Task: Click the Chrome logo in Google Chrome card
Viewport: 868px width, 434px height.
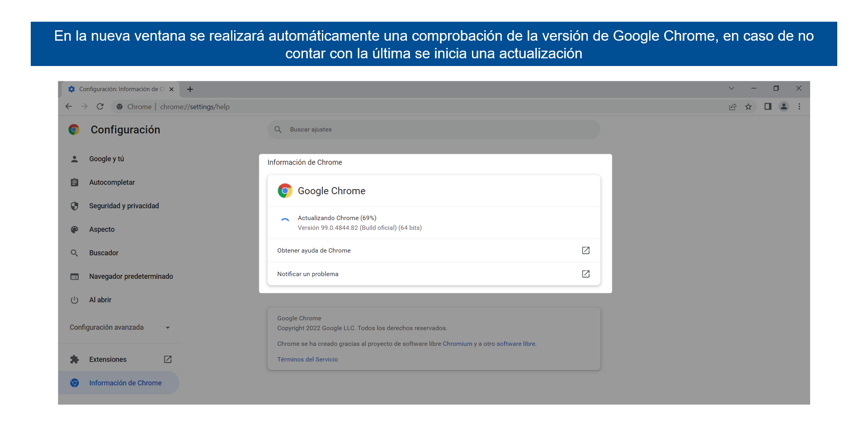Action: (x=285, y=191)
